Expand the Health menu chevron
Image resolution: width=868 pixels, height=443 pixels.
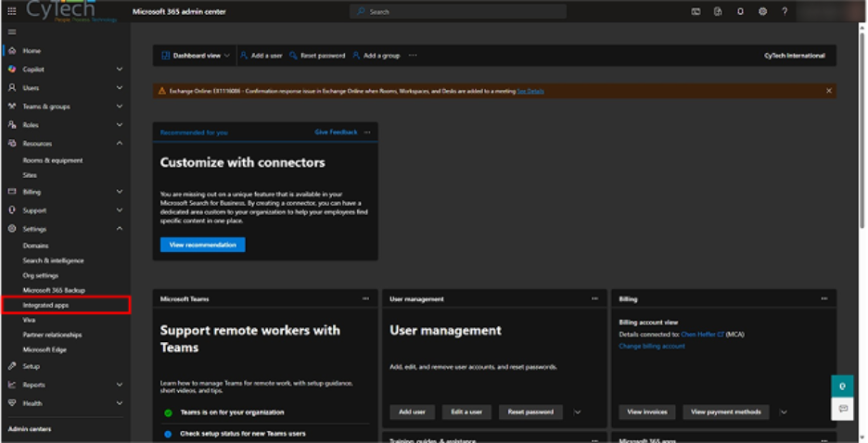tap(120, 403)
